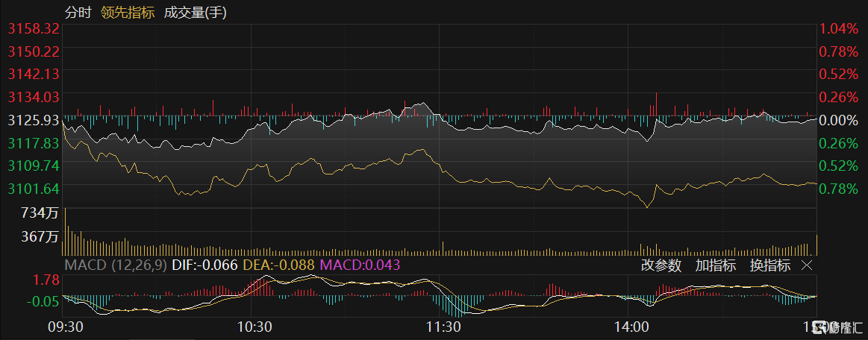
Task: Select the 成交量(手) label
Action: pyautogui.click(x=196, y=13)
